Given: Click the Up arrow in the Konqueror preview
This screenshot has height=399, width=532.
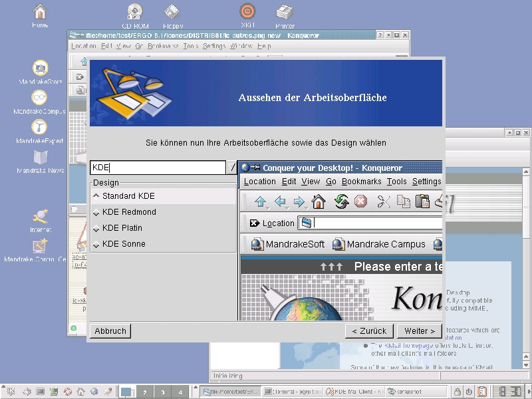Looking at the screenshot, I should (x=261, y=201).
